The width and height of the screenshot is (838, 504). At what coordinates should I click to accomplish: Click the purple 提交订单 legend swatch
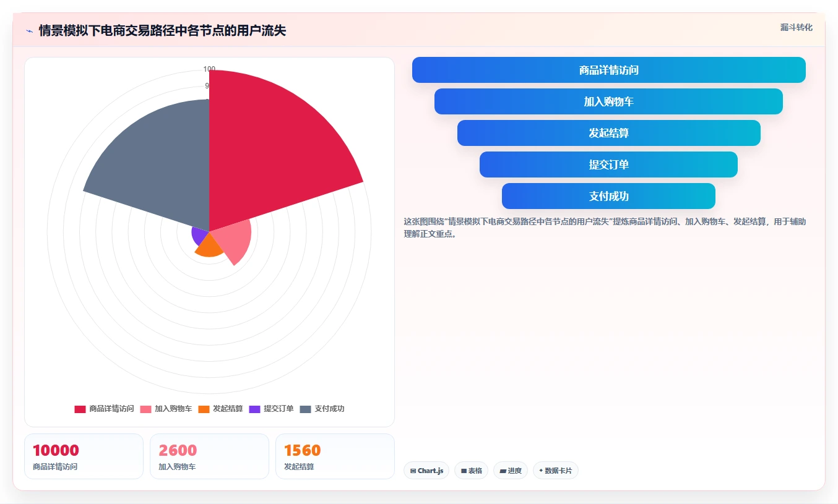(254, 409)
